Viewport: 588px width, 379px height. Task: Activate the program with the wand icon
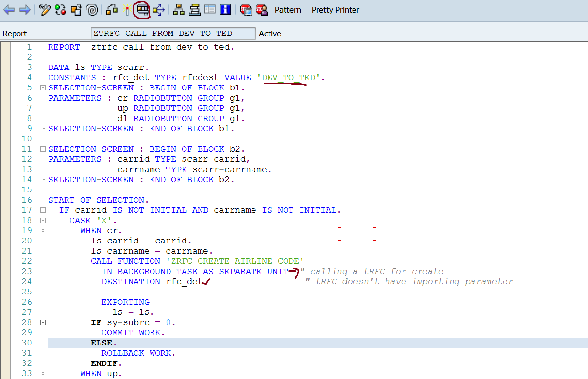tap(127, 9)
